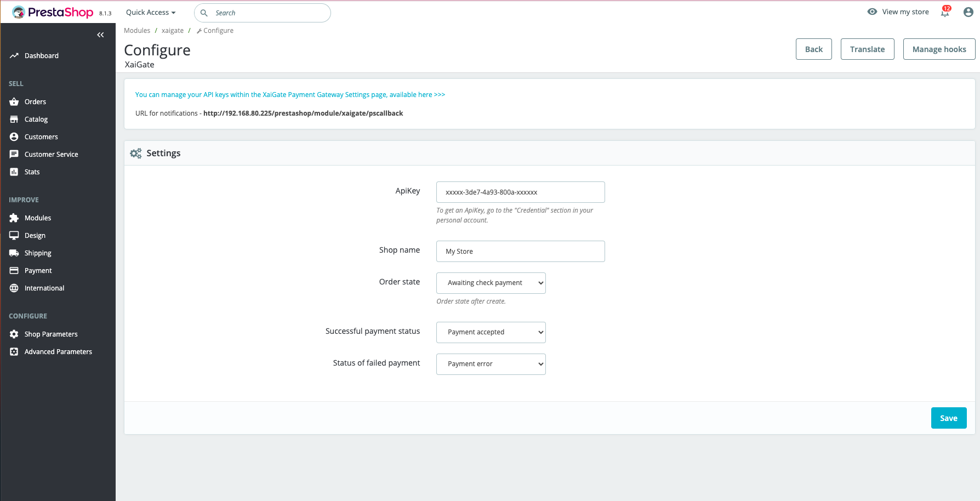
Task: Click the Save button
Action: click(x=949, y=418)
